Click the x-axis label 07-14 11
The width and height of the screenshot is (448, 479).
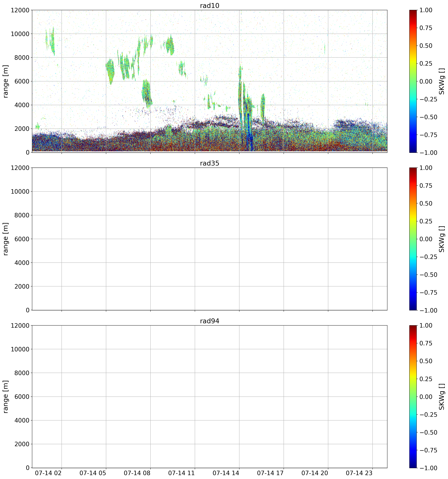[x=181, y=473]
